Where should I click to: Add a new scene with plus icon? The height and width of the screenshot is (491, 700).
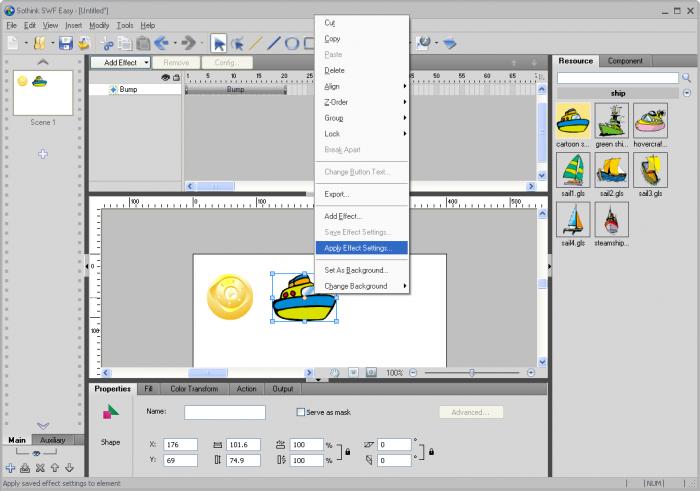click(42, 154)
